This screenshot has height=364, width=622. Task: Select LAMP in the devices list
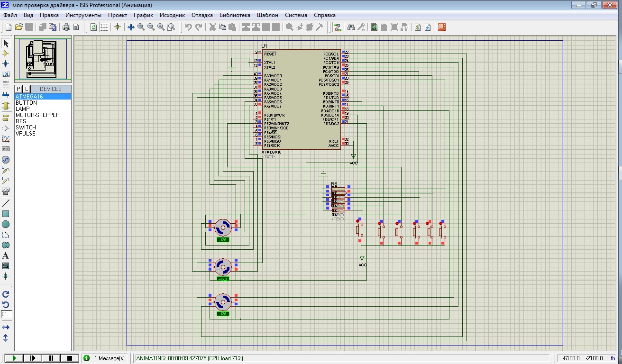[43, 109]
